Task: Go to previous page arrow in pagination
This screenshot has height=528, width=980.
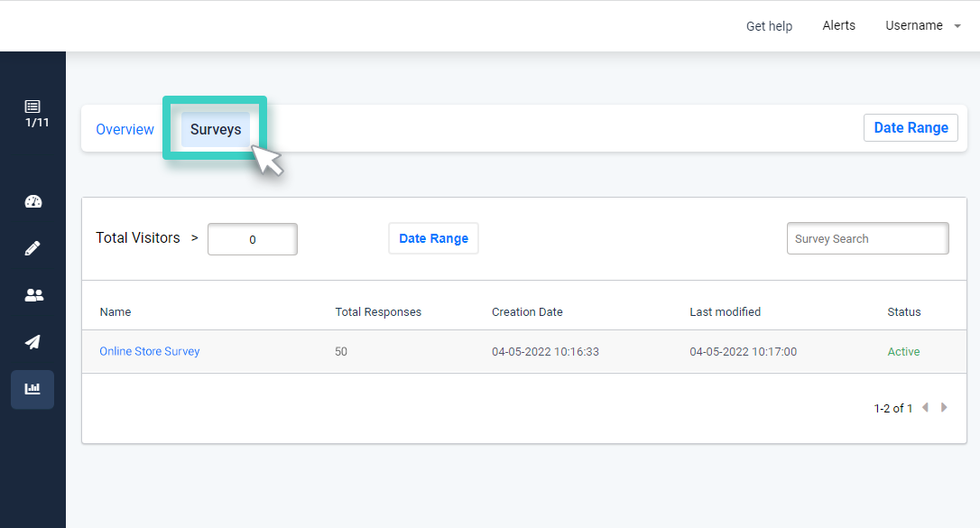Action: pos(926,407)
